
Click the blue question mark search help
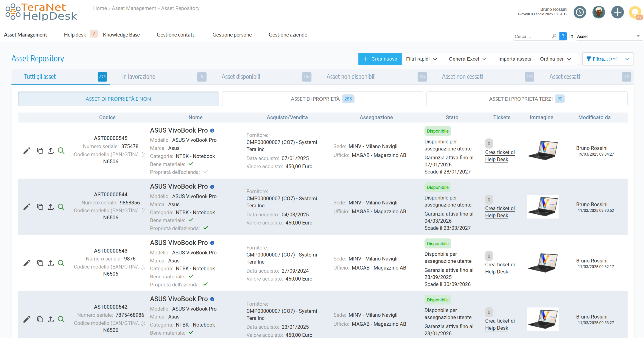563,36
